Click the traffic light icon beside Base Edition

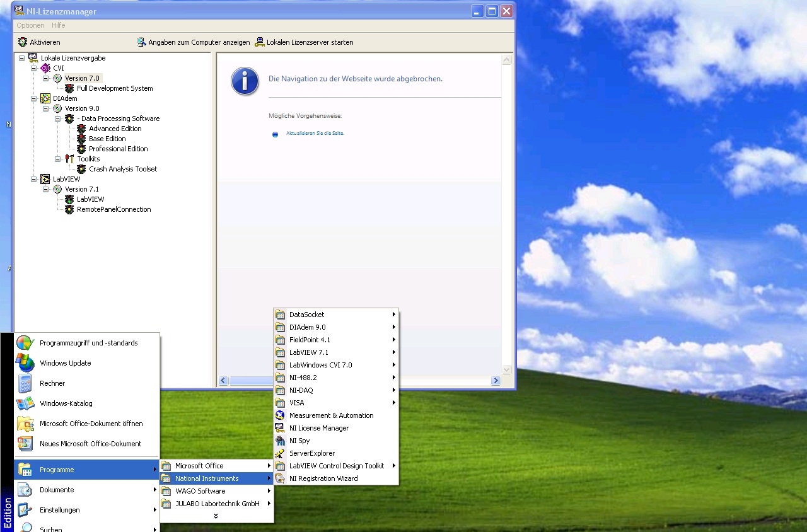pyautogui.click(x=81, y=139)
